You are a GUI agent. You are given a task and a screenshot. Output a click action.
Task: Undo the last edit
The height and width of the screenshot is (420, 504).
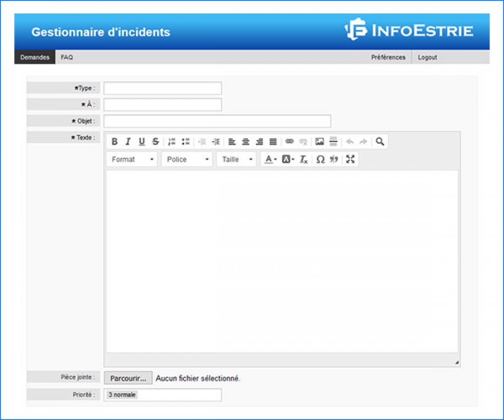point(350,142)
